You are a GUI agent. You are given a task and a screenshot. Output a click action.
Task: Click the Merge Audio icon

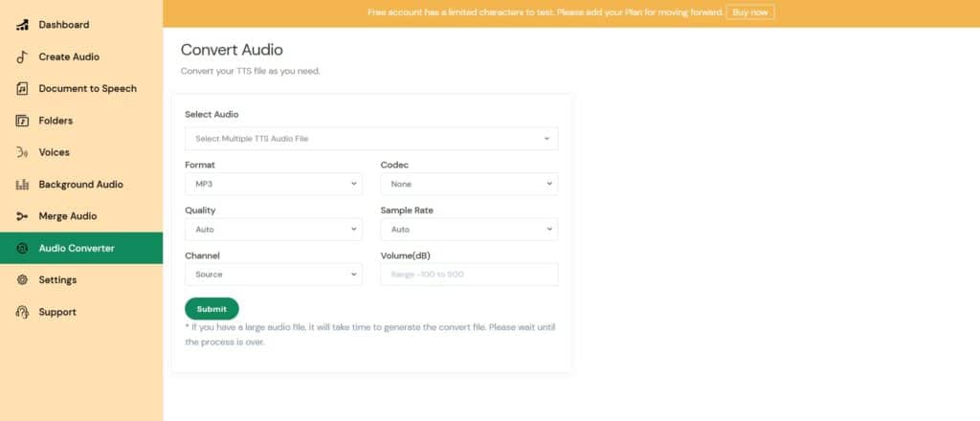pos(22,216)
